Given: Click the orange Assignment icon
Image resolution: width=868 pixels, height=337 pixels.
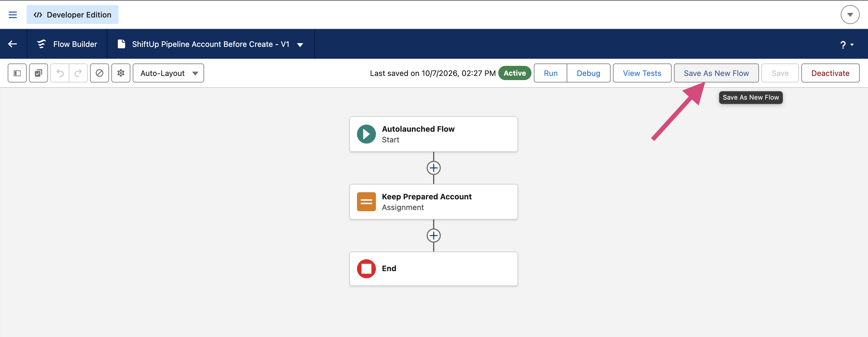Looking at the screenshot, I should coord(366,202).
